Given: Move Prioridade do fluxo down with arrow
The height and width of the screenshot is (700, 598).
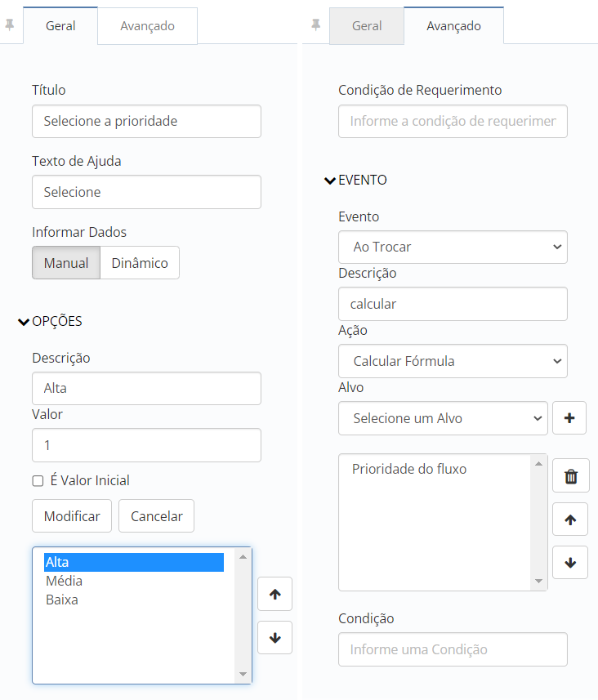Looking at the screenshot, I should 570,563.
